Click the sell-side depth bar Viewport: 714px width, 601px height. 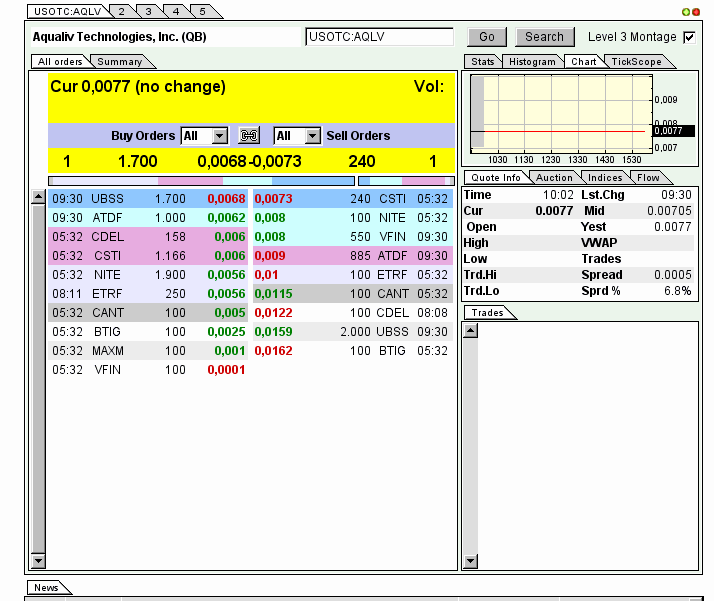click(406, 181)
